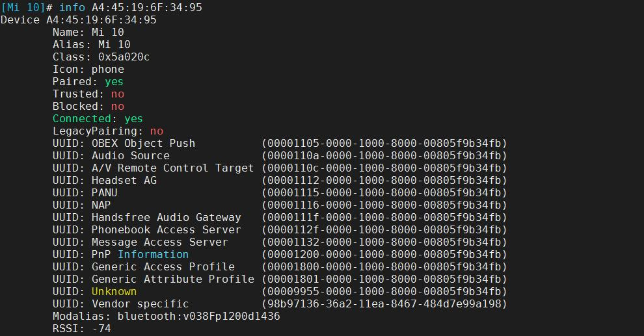Click the green Paired yes value
Viewport: 644px width, 336px height.
pyautogui.click(x=114, y=81)
